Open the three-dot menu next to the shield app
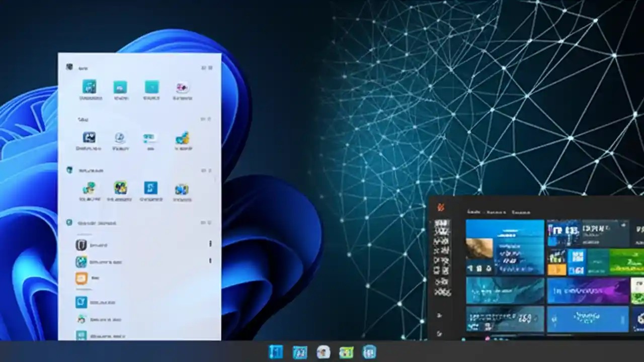Screen dimensions: 644x362 [210, 244]
